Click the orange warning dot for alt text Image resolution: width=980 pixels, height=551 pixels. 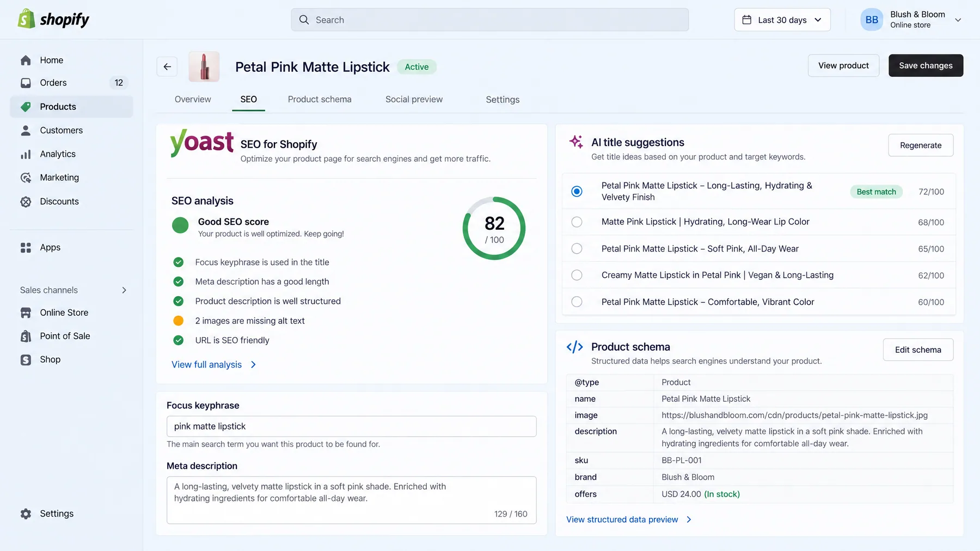coord(178,321)
